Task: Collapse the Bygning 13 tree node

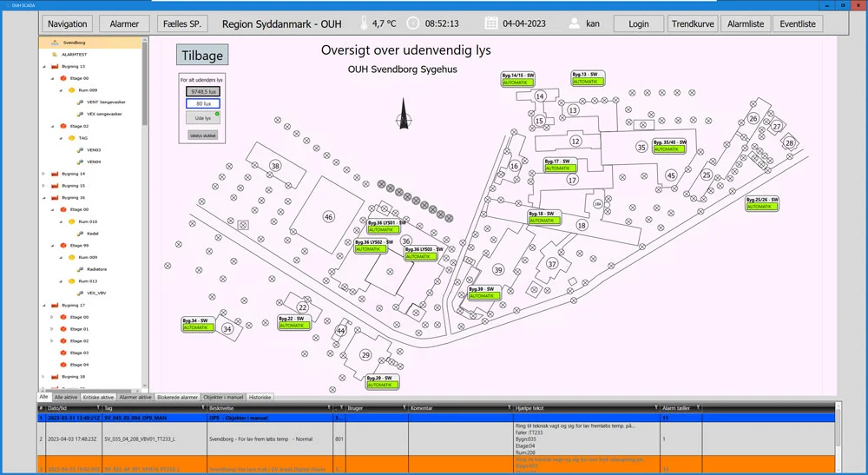Action: pos(44,67)
